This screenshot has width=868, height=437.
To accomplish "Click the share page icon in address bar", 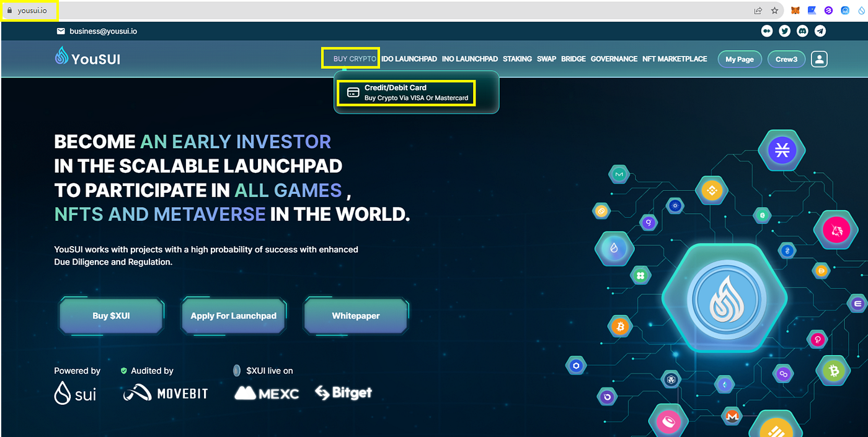I will (x=758, y=11).
